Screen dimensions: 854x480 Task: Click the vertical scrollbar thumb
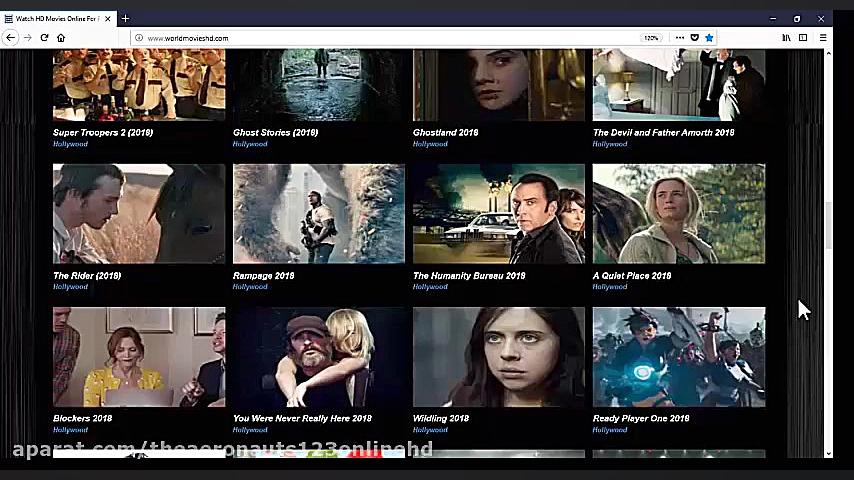(x=828, y=226)
